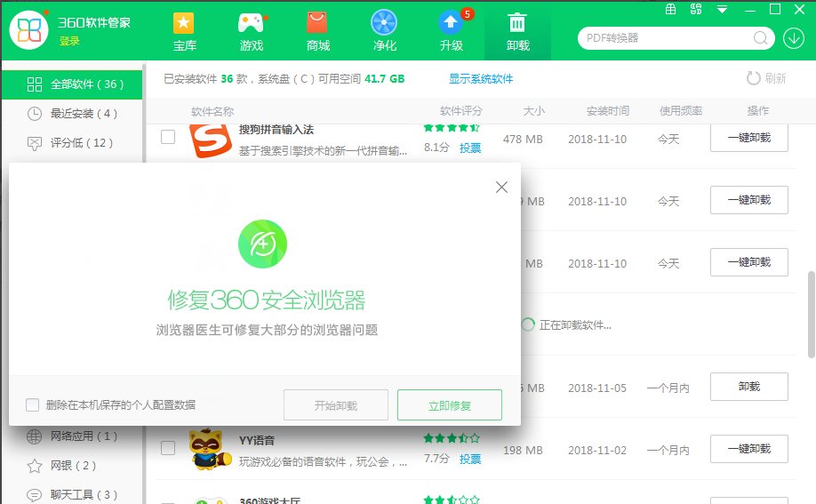Sort by 软件名称 column header
Image resolution: width=816 pixels, height=504 pixels.
(212, 111)
